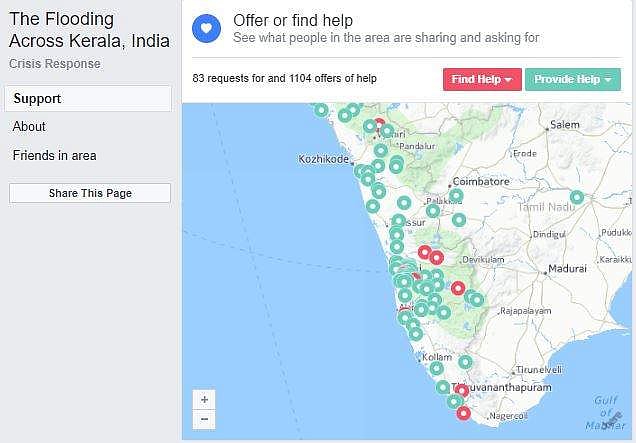The height and width of the screenshot is (443, 636).
Task: Click the Madurai city label on the map
Action: point(568,269)
